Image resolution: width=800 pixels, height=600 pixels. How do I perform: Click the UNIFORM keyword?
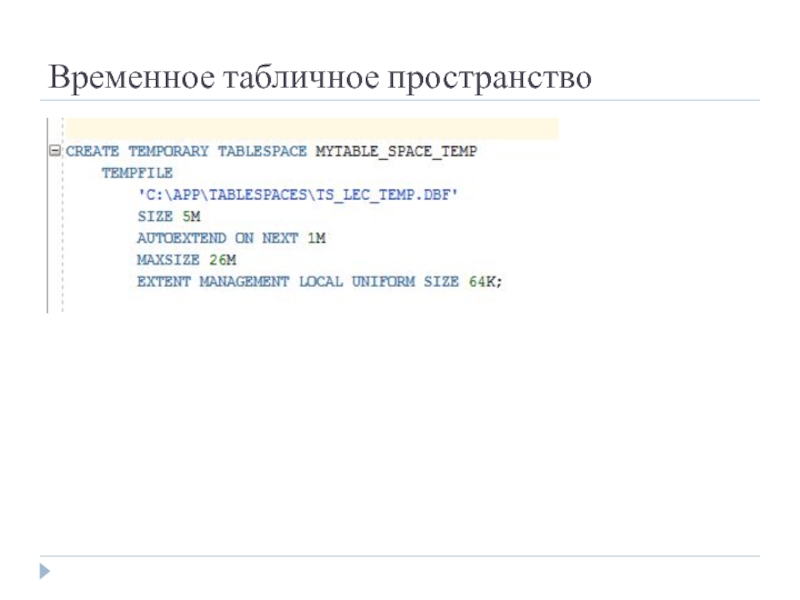pos(383,282)
